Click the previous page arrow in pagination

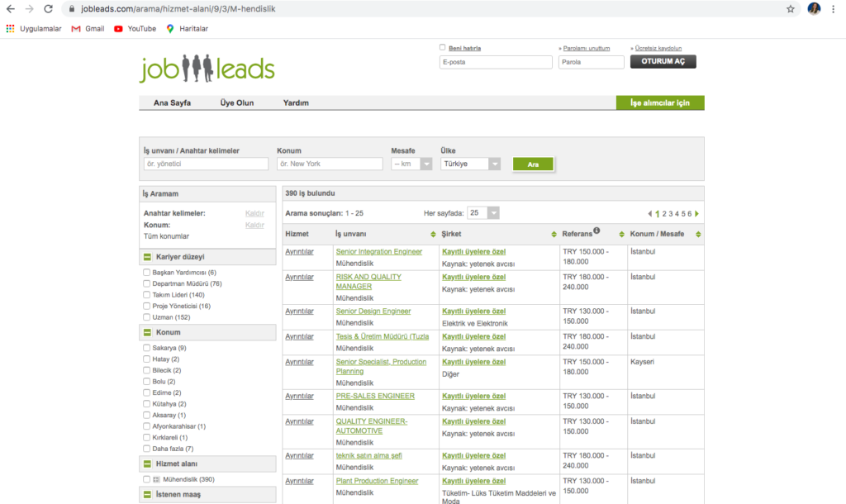[x=649, y=214]
